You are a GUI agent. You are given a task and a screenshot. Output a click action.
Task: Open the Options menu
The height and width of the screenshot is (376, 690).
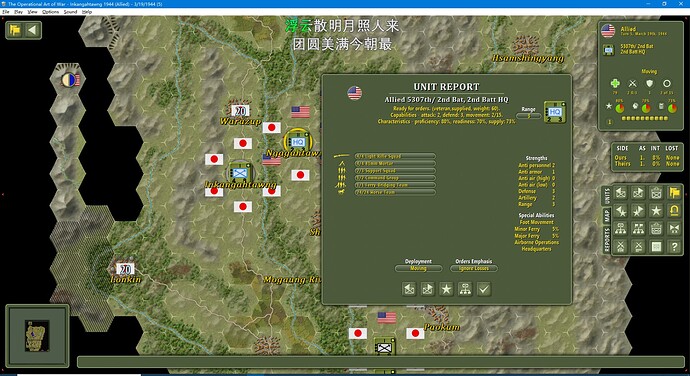[x=51, y=12]
